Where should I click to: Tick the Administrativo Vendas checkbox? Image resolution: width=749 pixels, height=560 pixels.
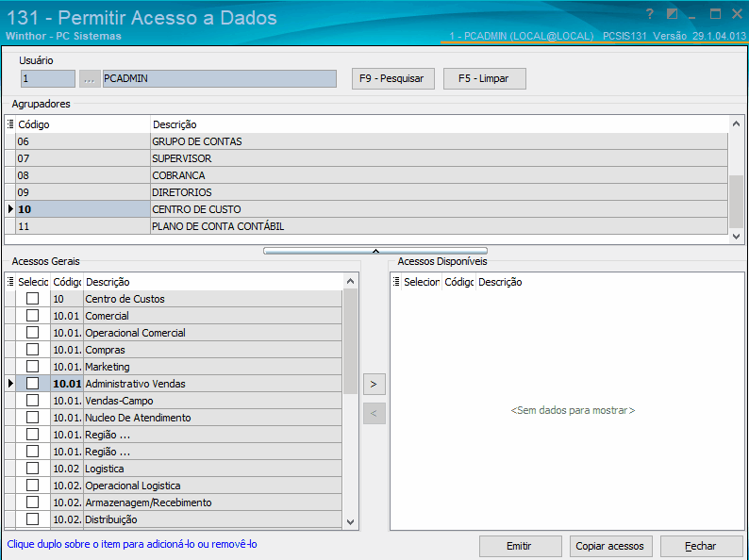click(32, 384)
